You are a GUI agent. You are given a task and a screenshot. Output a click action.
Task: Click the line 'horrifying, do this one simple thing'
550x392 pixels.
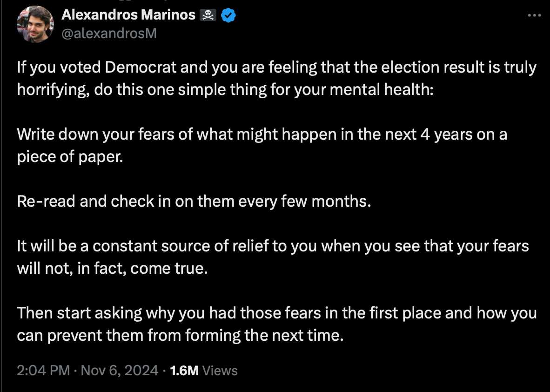coord(226,90)
